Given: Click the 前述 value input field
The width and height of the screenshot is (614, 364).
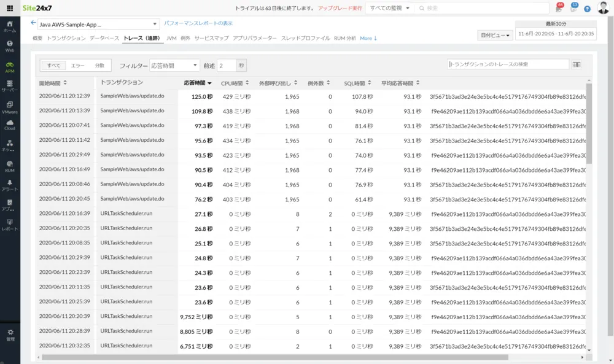Looking at the screenshot, I should tap(227, 65).
